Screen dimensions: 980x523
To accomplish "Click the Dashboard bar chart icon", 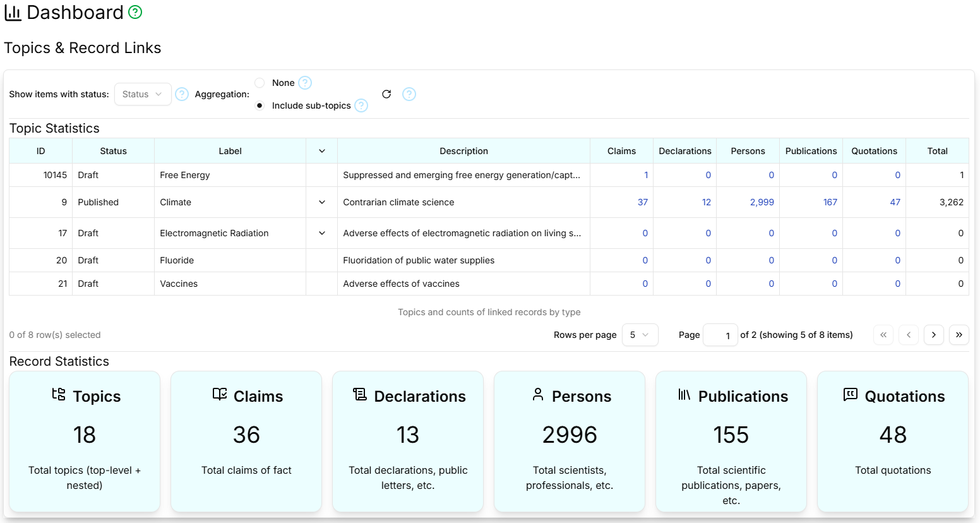I will coord(13,13).
